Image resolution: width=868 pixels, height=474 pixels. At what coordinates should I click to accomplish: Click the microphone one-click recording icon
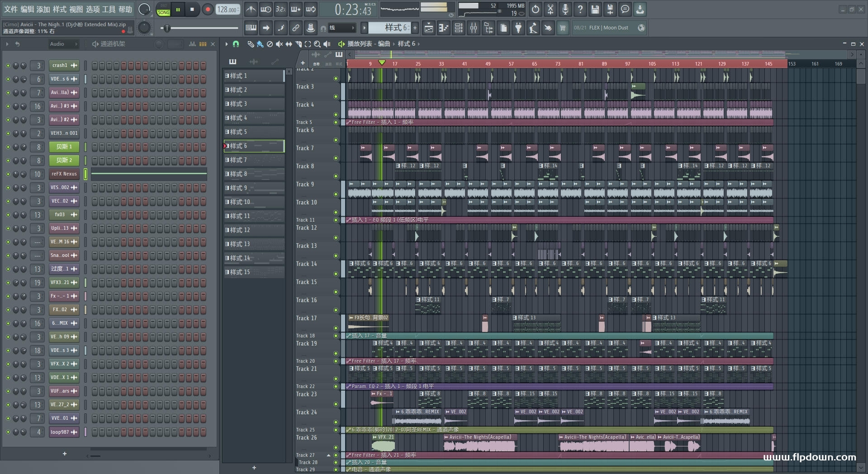(565, 9)
